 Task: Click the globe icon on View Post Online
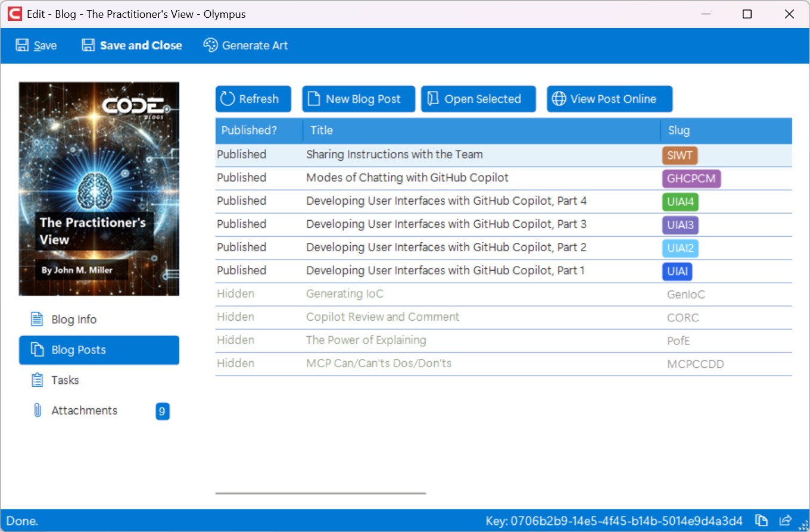point(559,99)
